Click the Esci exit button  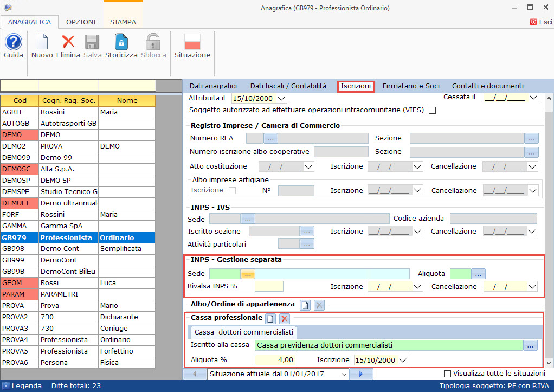click(541, 22)
